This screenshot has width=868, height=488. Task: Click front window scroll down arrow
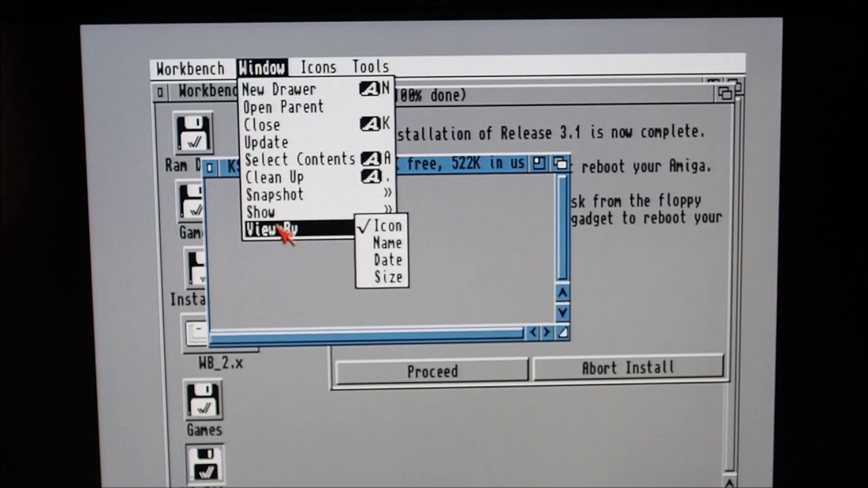[562, 312]
